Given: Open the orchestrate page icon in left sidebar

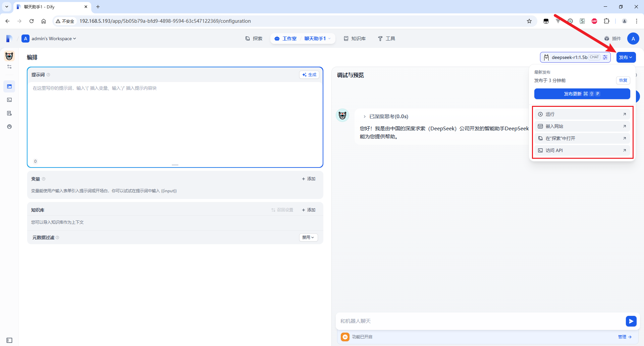Looking at the screenshot, I should pos(9,86).
